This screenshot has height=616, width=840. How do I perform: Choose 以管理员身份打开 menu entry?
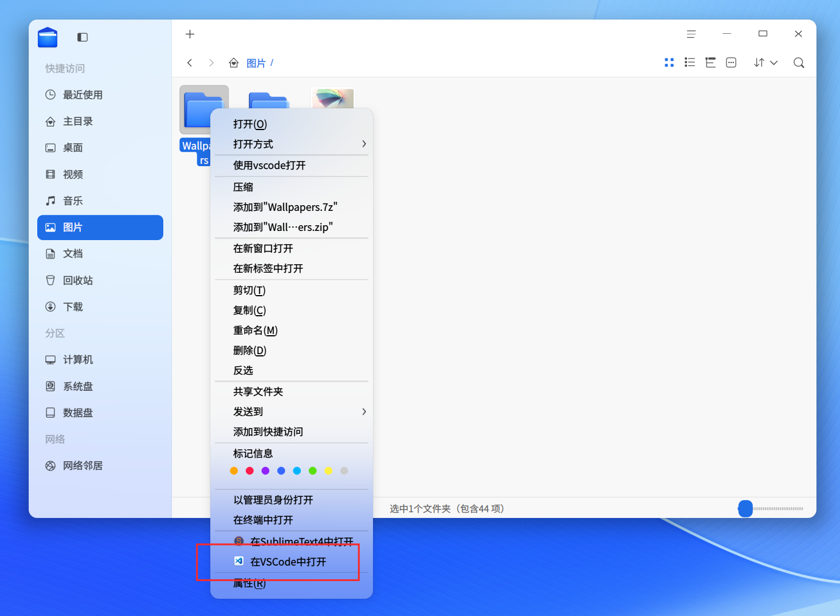(292, 500)
